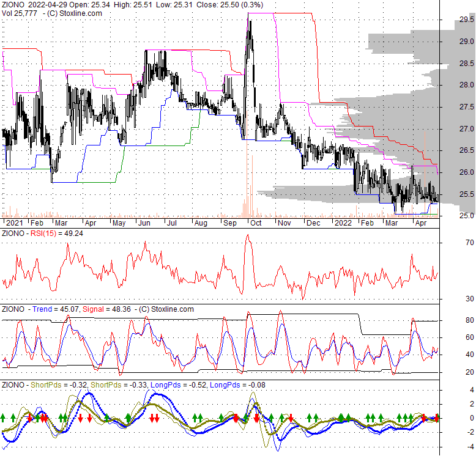Click the -4 level on momentum panel

471,447
